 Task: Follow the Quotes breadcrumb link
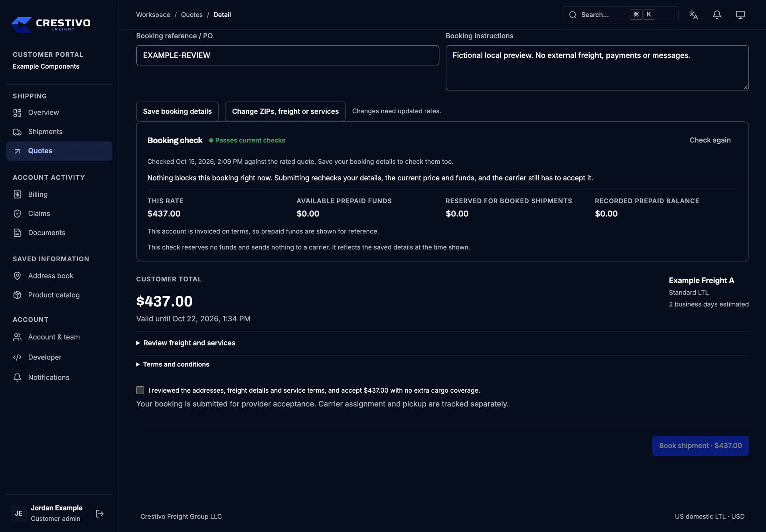[x=192, y=15]
